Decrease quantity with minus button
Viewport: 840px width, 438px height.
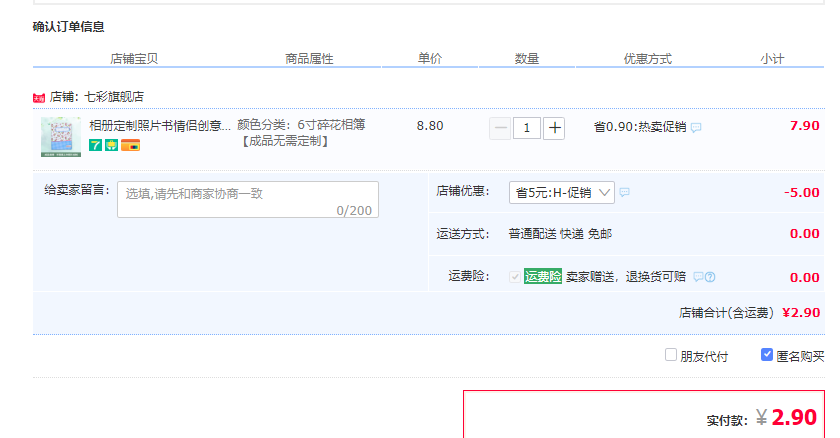click(x=500, y=128)
